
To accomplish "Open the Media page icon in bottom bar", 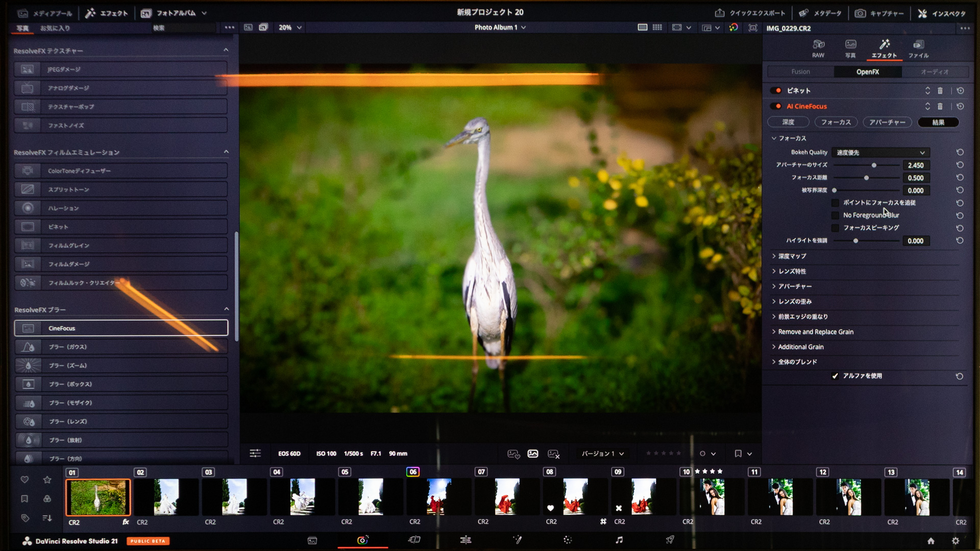I will [x=312, y=540].
